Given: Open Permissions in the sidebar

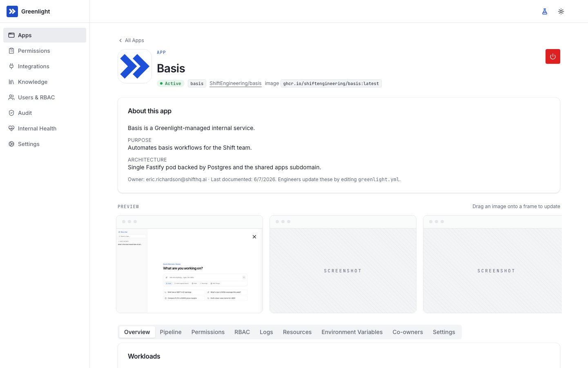Looking at the screenshot, I should [45, 51].
